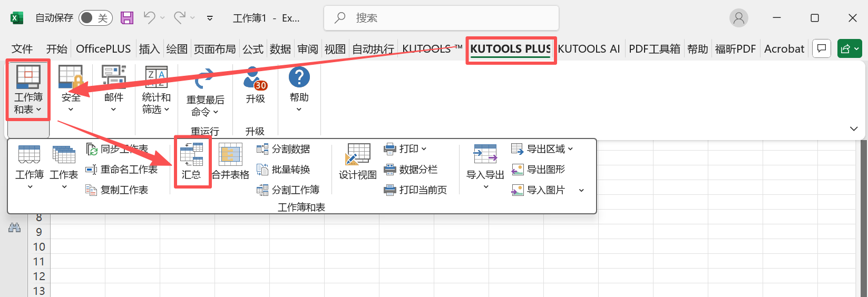Select row header 12
Image resolution: width=868 pixels, height=297 pixels.
39,276
